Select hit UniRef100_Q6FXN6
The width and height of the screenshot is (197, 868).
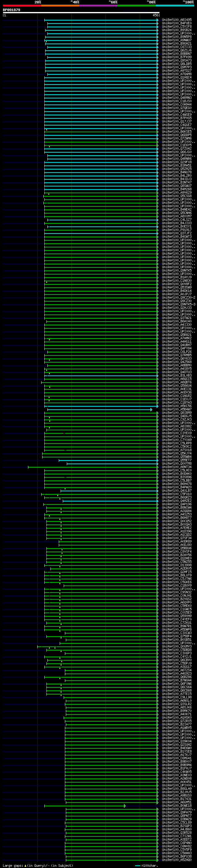point(177,684)
